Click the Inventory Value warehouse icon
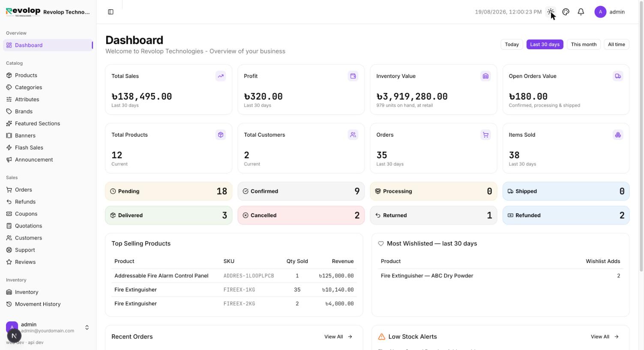This screenshot has height=350, width=644. 485,76
